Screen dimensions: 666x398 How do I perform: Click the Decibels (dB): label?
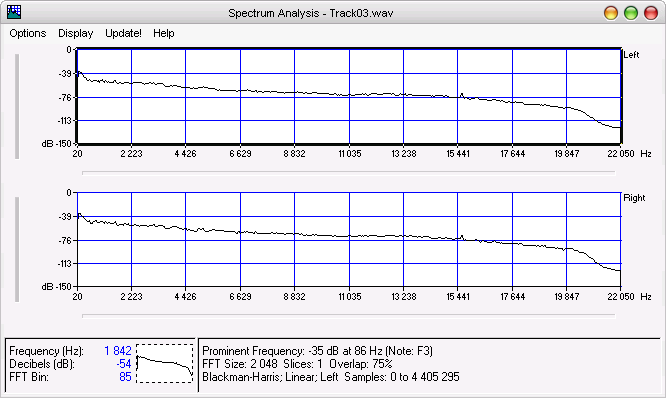pos(42,364)
